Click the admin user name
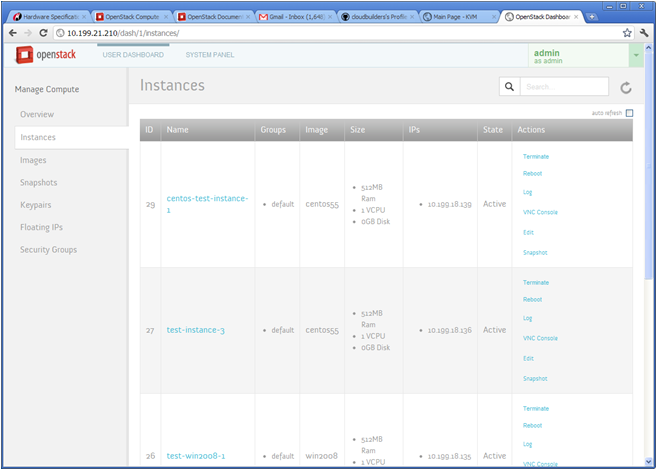 point(546,53)
